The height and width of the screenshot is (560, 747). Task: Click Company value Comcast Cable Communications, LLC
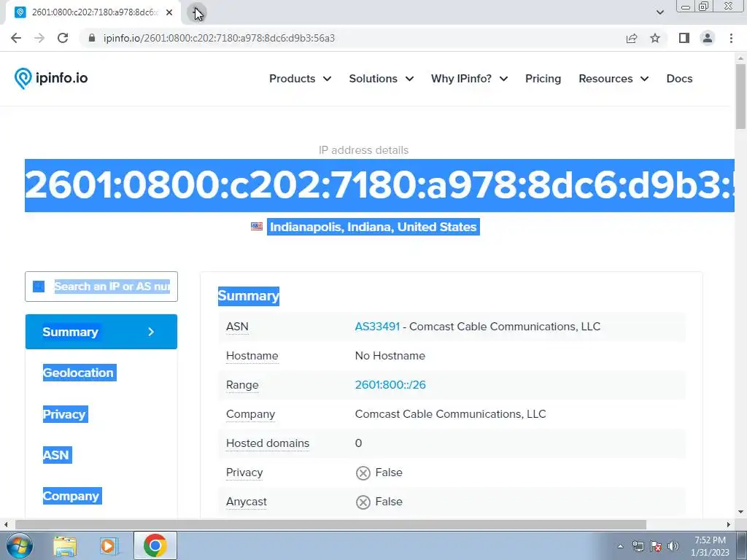click(450, 414)
